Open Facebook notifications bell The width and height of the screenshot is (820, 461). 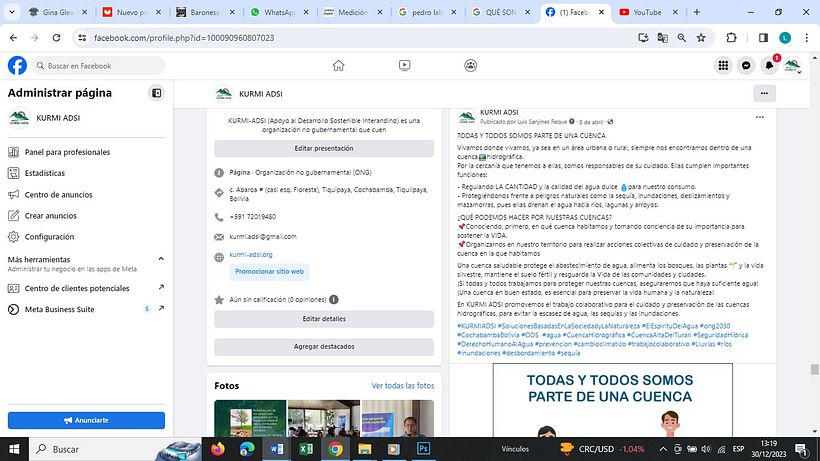point(769,65)
